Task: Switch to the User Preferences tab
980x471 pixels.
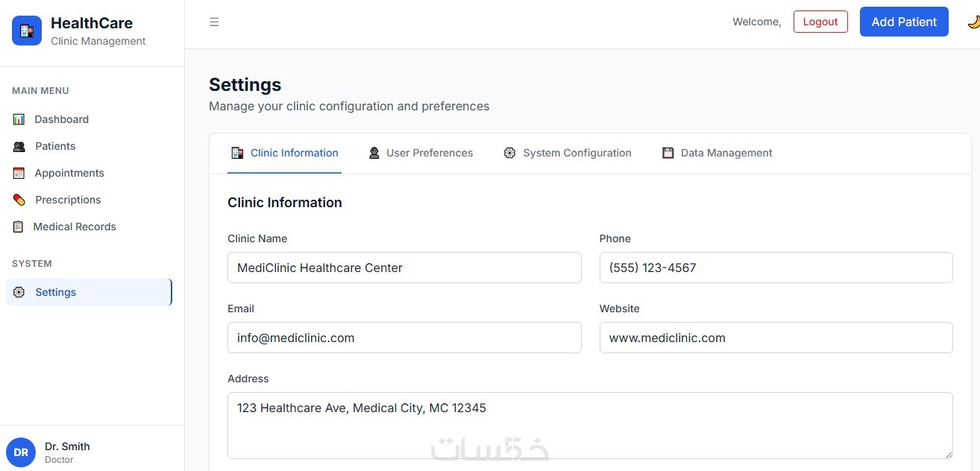Action: click(421, 153)
